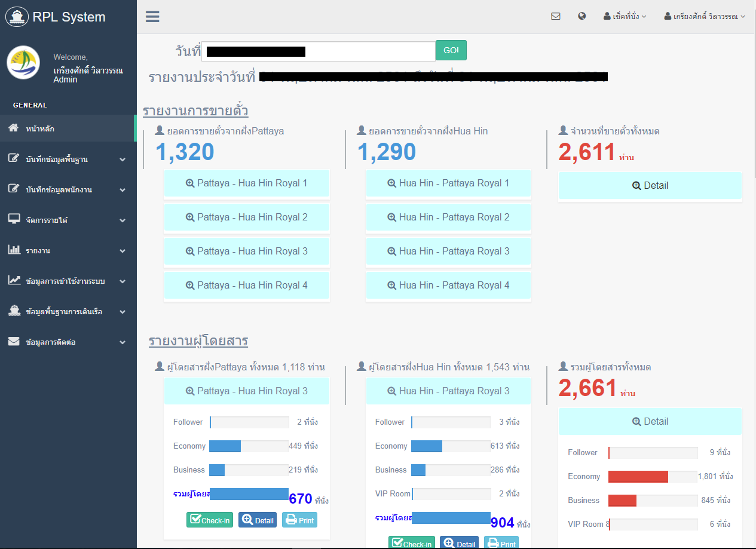Open the user account dropdown เกรียงศักดิ์ วิลาวรรณ
The image size is (756, 549).
click(705, 17)
